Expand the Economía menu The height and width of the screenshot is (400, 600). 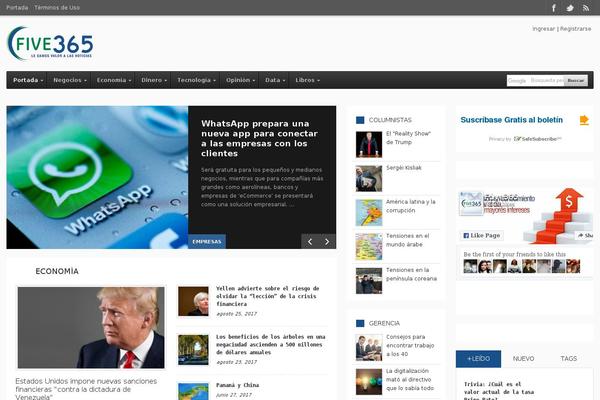(114, 80)
